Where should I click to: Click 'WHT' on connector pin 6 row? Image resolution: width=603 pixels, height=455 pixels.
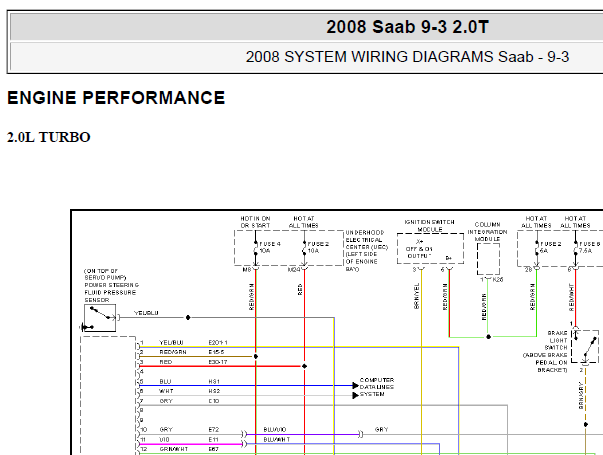pos(166,391)
